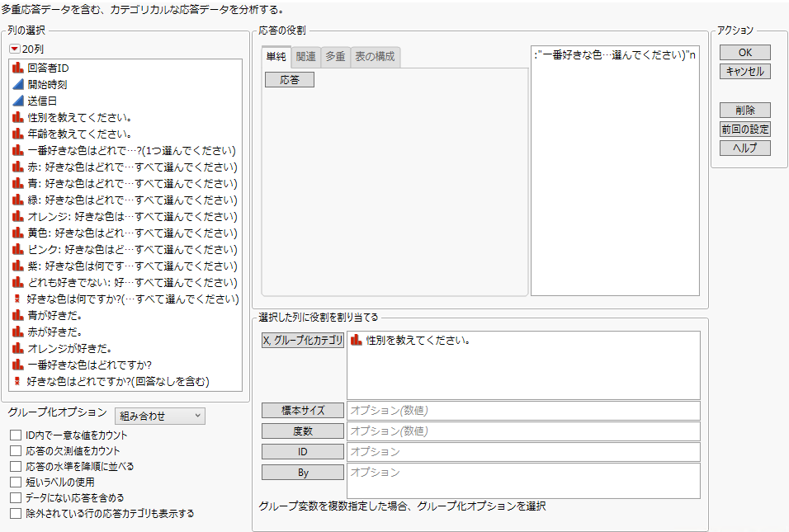The height and width of the screenshot is (532, 789).
Task: Enable the ID内で一意な値をカウント checkbox
Action: coord(14,433)
